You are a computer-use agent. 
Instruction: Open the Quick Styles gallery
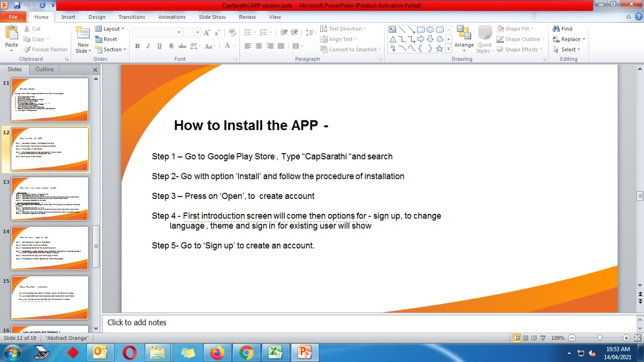(x=485, y=39)
